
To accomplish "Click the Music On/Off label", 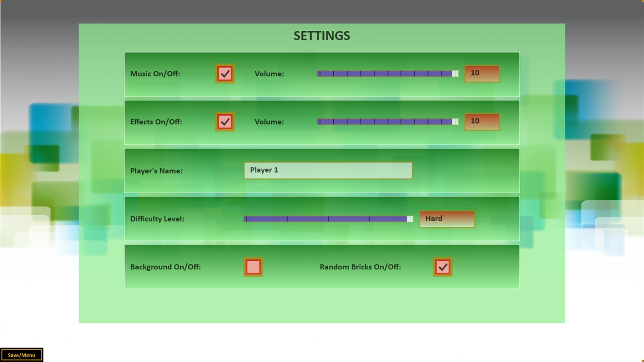I will (154, 74).
